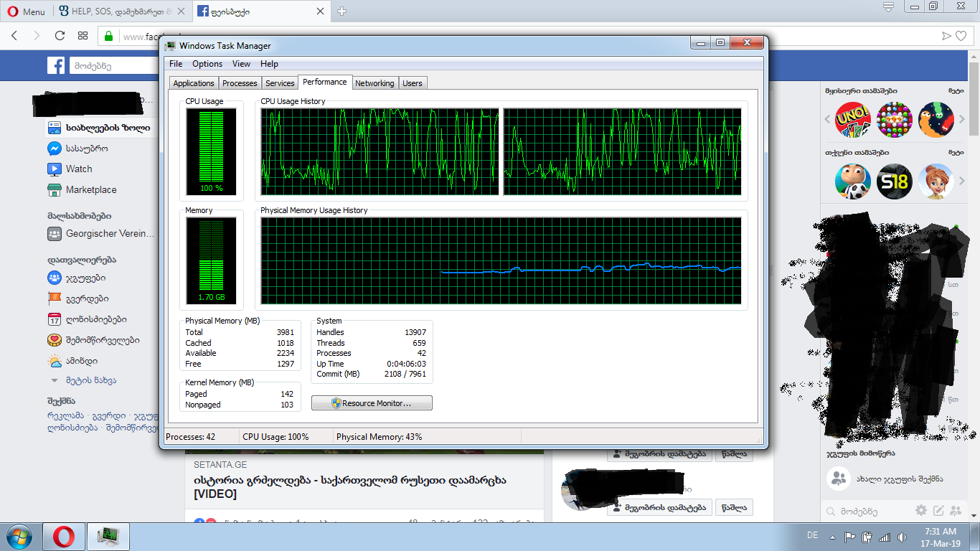This screenshot has height=551, width=980.
Task: Close the ფეისბუქი browser tab
Action: (x=320, y=11)
